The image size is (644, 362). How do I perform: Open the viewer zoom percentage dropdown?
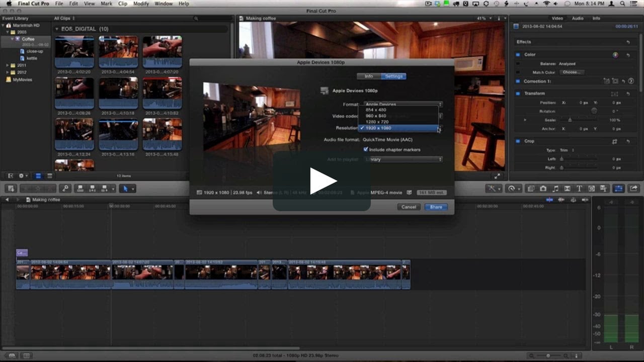tap(484, 19)
